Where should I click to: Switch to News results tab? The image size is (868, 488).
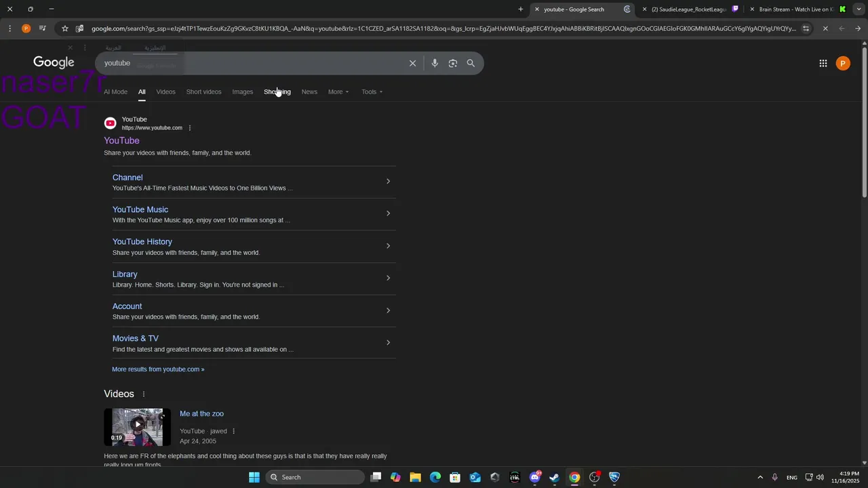309,91
